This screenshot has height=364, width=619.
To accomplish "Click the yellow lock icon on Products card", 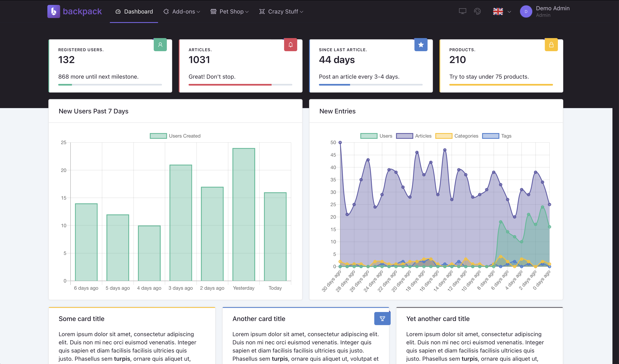I will [551, 45].
